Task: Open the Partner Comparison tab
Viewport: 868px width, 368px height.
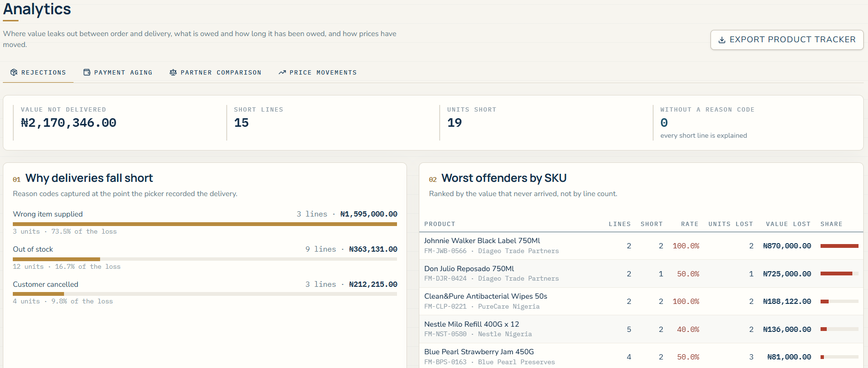Action: coord(215,72)
